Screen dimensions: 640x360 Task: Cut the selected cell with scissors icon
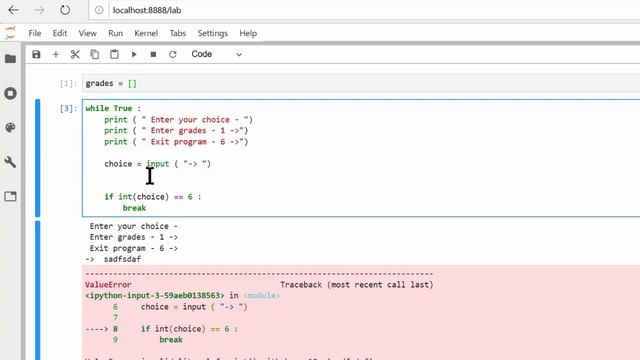pos(75,54)
